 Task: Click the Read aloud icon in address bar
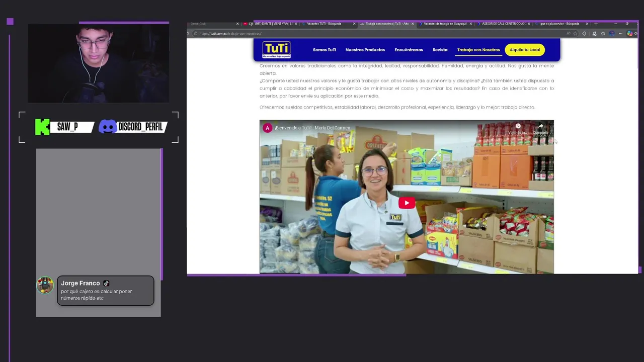pos(569,34)
